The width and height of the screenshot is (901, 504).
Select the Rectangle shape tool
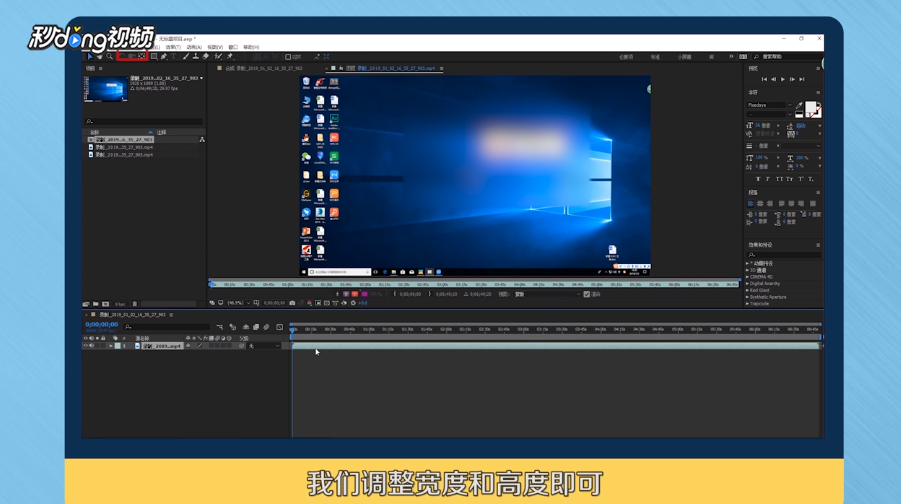point(154,56)
